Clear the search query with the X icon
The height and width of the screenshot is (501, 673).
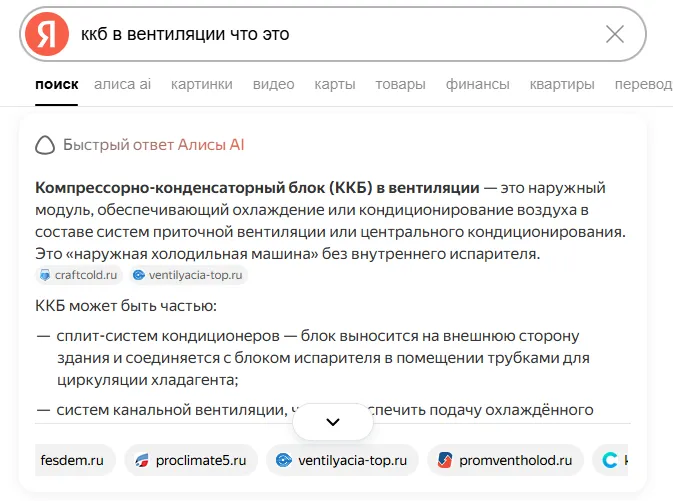615,34
